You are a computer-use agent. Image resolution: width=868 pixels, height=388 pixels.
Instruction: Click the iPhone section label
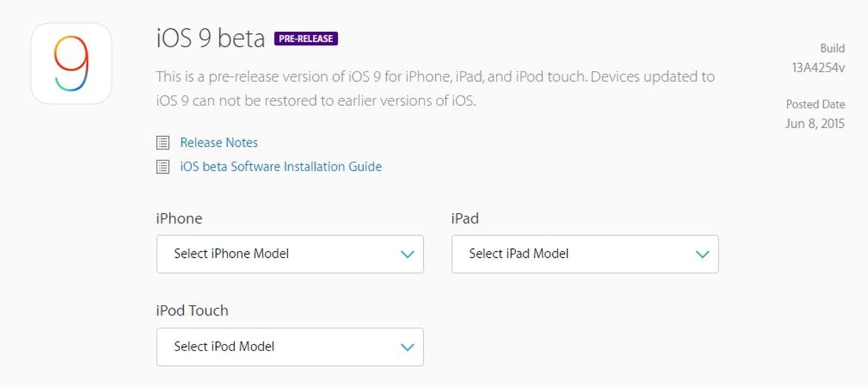point(179,218)
